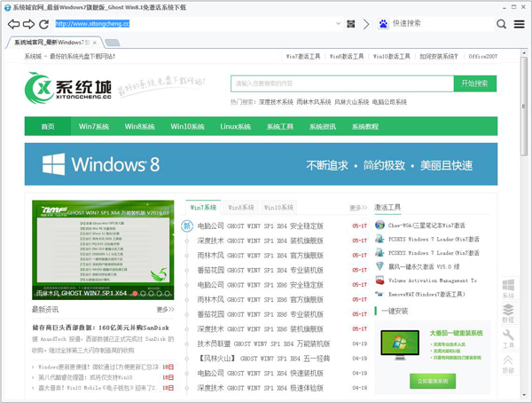Open a new tab with the blank tab button
Image resolution: width=532 pixels, height=403 pixels.
113,43
